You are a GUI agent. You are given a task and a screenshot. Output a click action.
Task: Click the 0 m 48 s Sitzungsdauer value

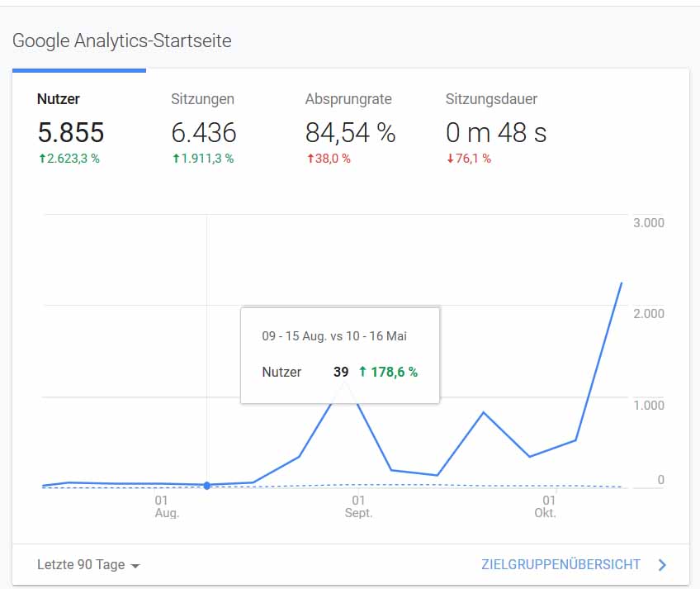[496, 133]
